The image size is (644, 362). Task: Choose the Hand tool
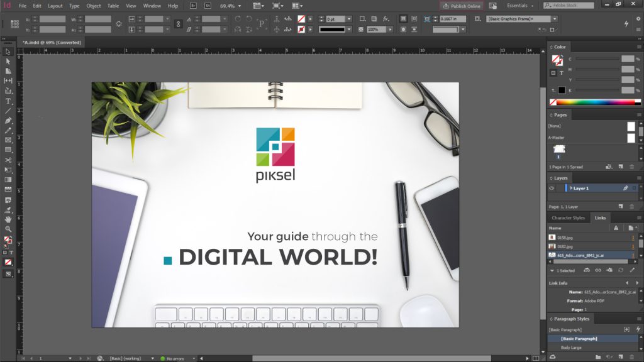coord(8,219)
